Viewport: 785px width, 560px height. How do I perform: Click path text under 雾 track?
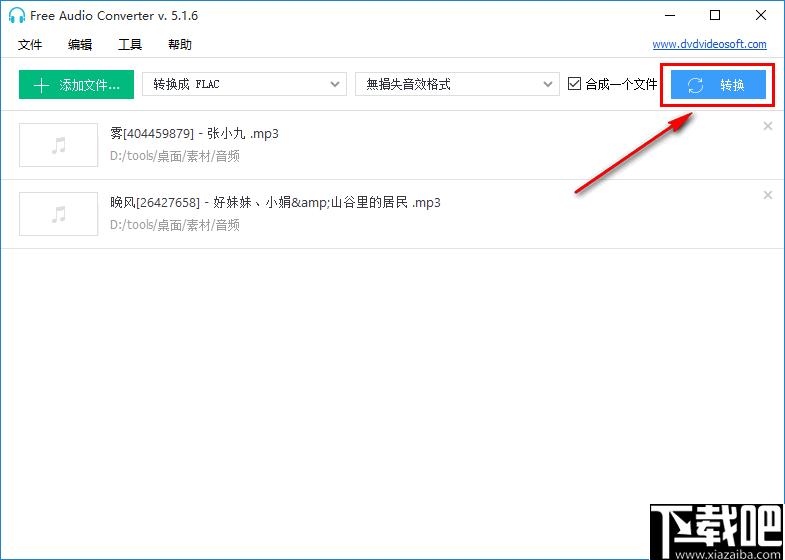tap(175, 157)
